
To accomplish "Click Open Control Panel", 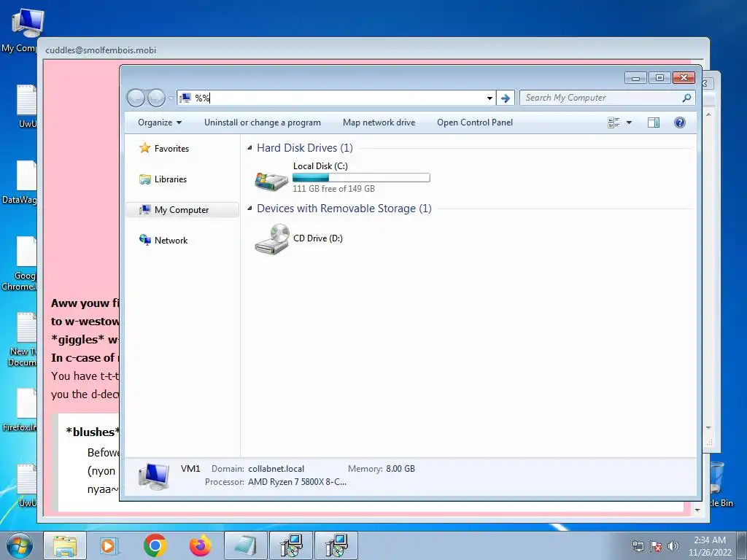I will [x=475, y=122].
